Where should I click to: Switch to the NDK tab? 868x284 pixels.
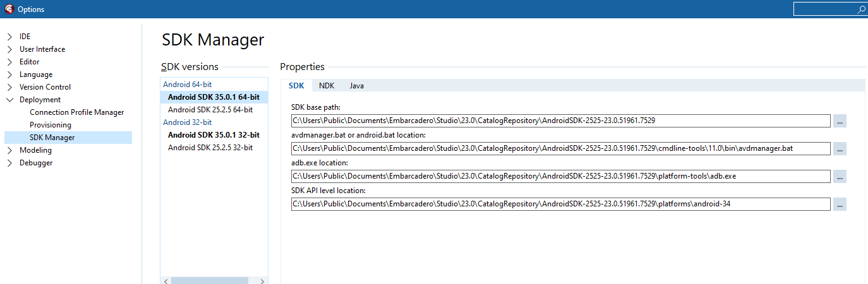pos(327,86)
